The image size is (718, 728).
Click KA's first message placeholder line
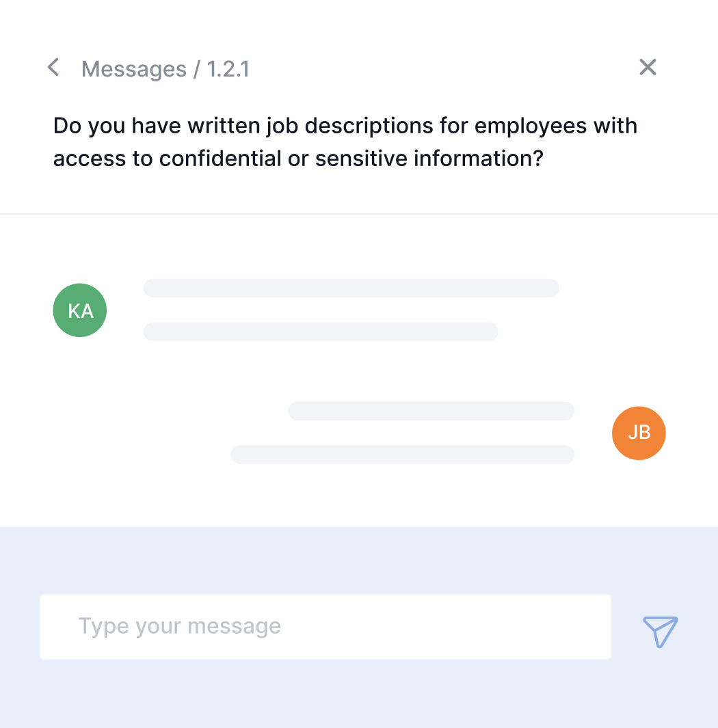click(x=351, y=288)
